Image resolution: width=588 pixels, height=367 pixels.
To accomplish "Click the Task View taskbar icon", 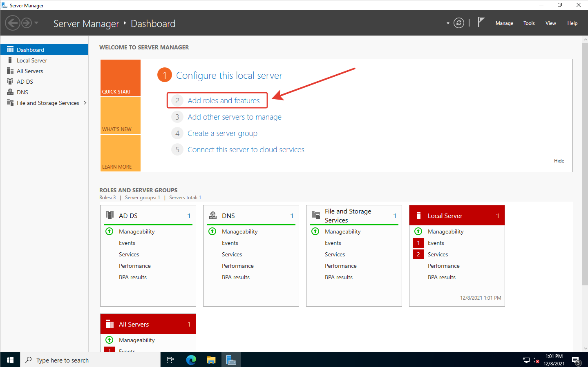I will tap(170, 360).
